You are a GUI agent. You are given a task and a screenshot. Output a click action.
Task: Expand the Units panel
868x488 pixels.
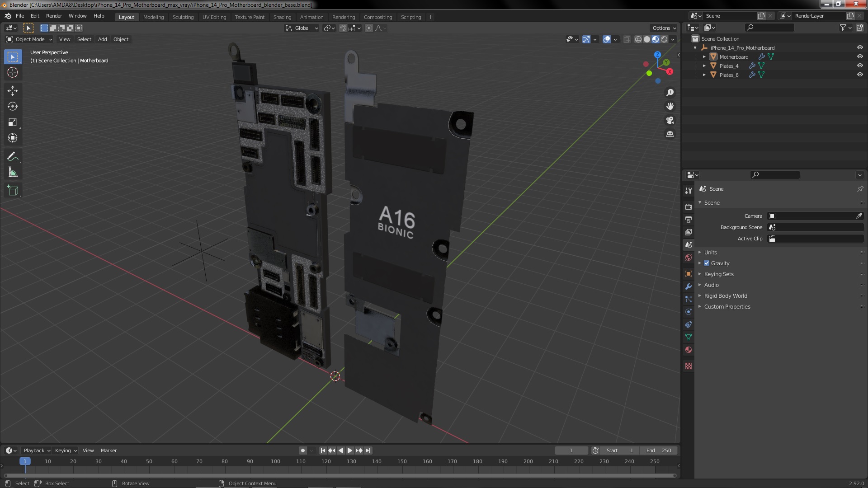[710, 252]
